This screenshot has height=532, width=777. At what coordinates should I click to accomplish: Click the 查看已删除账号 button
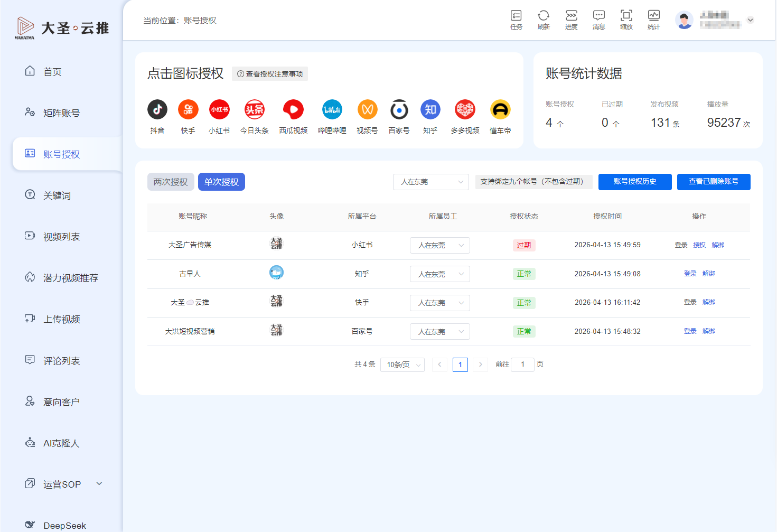point(714,182)
